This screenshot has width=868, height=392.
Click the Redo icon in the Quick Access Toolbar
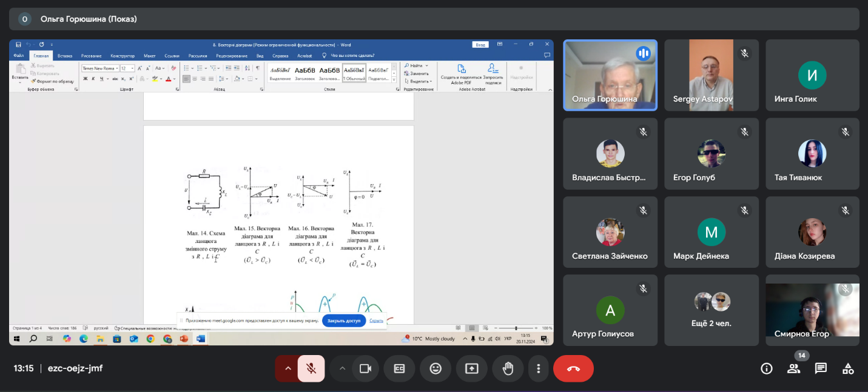(41, 44)
